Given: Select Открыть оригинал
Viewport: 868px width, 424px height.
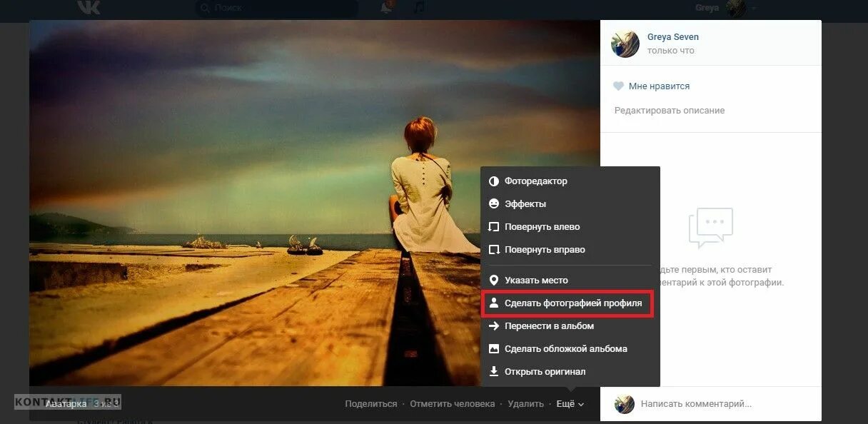Looking at the screenshot, I should pyautogui.click(x=570, y=372).
